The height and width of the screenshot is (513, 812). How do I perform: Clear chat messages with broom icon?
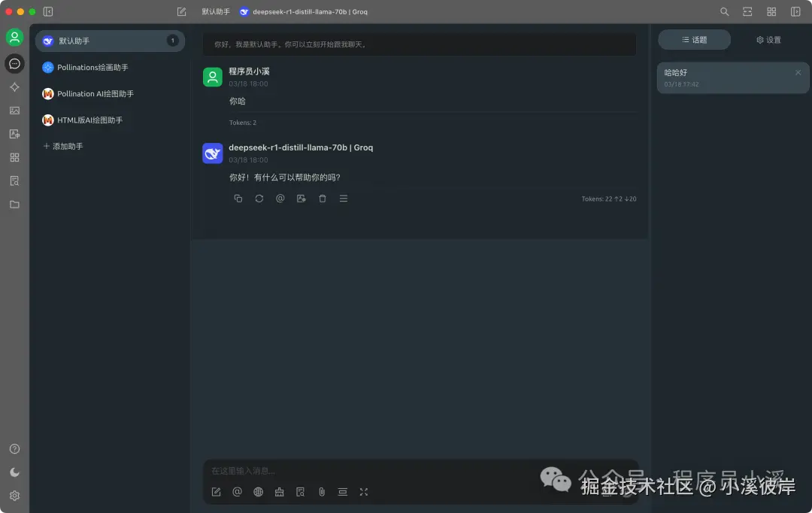pos(279,492)
